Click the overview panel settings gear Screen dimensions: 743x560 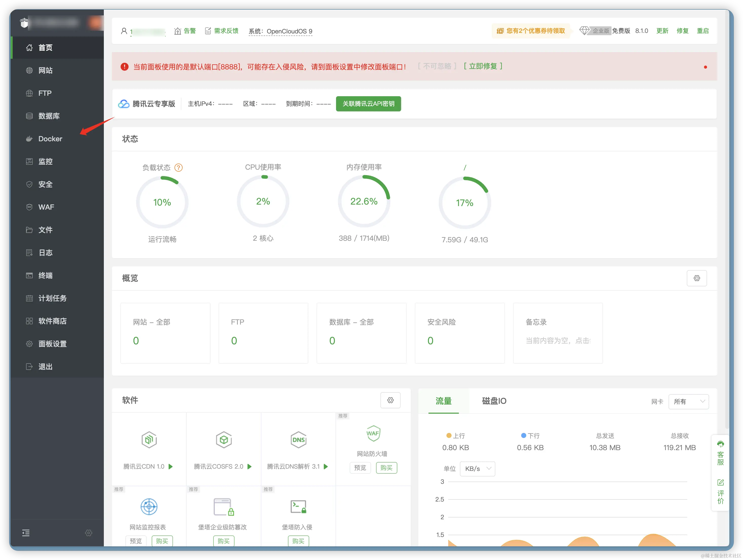click(x=697, y=278)
